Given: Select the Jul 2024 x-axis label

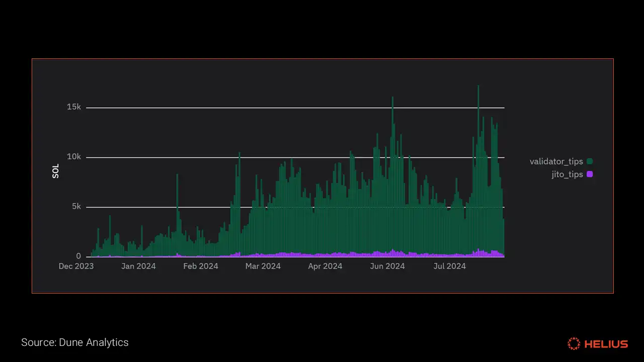Looking at the screenshot, I should (450, 266).
